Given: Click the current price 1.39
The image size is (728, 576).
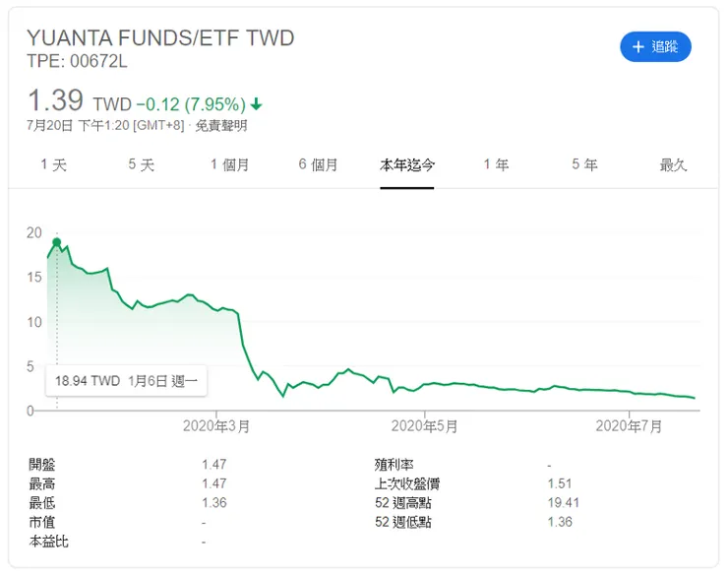Looking at the screenshot, I should click(x=55, y=99).
